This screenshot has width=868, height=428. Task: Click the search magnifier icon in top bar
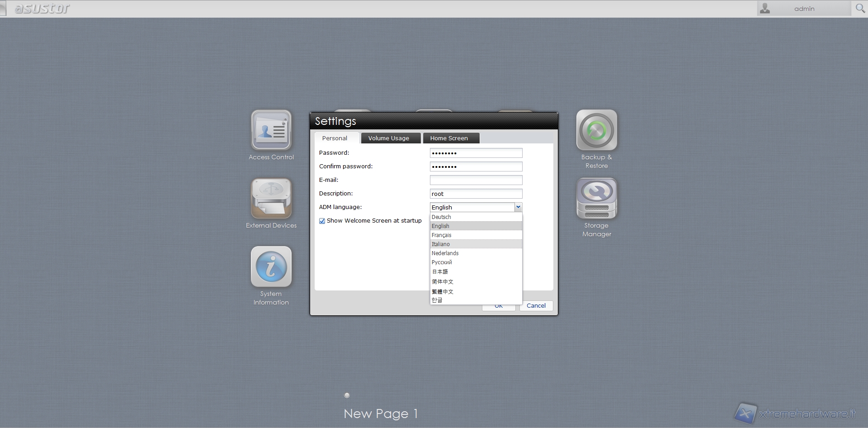pos(860,8)
